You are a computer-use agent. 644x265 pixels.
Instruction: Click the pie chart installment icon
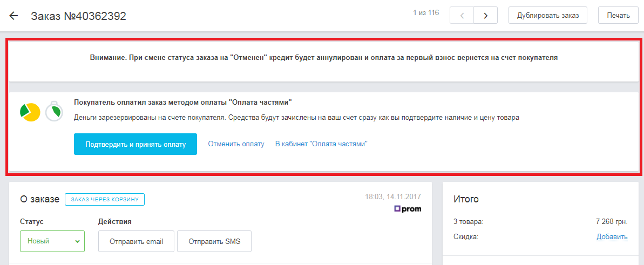pyautogui.click(x=30, y=112)
